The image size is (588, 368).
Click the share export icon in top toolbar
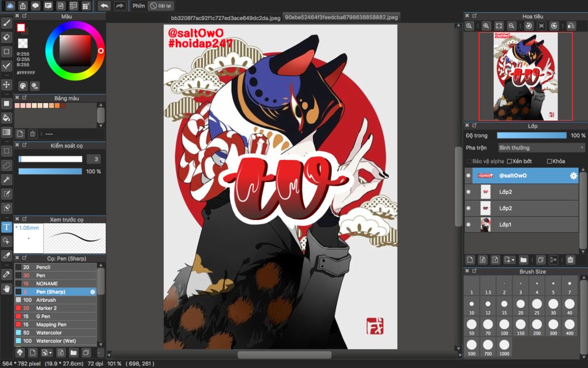click(x=22, y=6)
